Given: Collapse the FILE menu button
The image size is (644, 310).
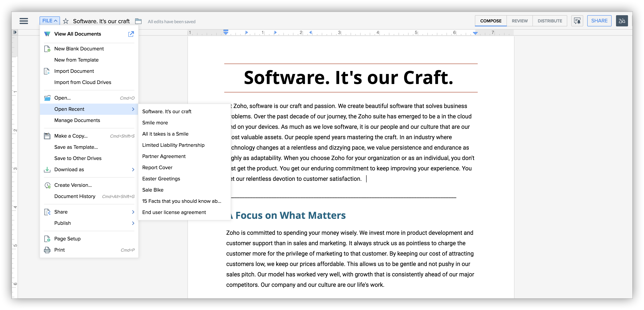Looking at the screenshot, I should [50, 21].
